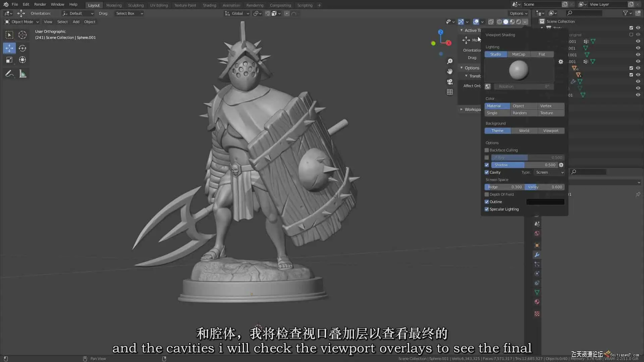Select MatCap lighting mode

519,54
